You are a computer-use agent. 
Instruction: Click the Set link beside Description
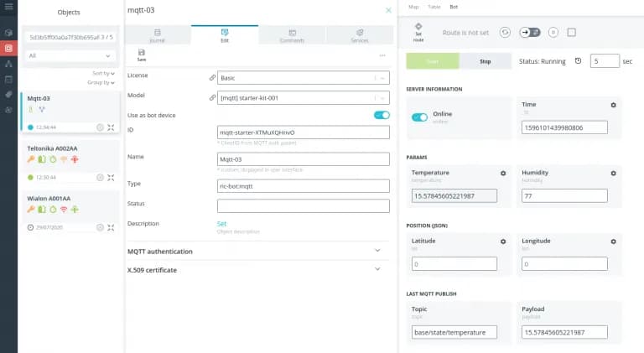coord(222,224)
